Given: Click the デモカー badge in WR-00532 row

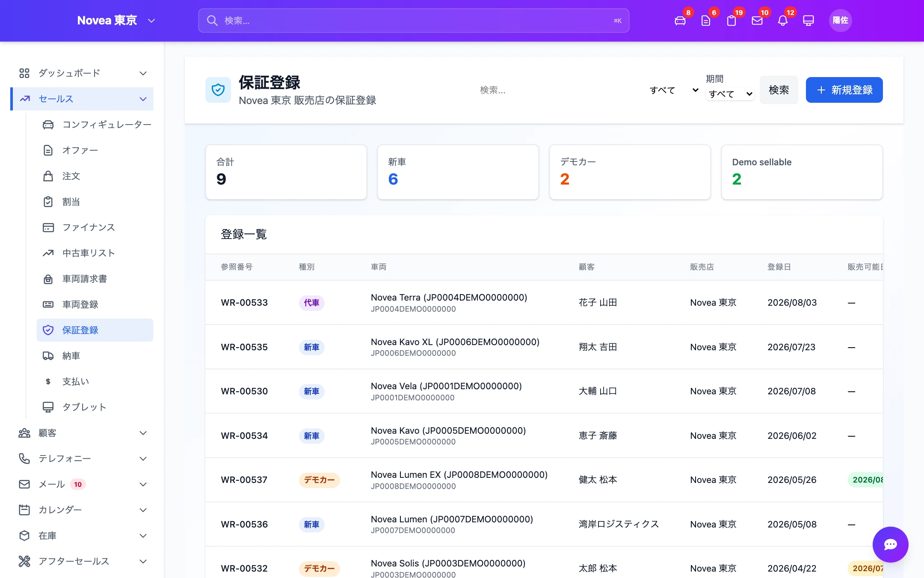Looking at the screenshot, I should (319, 569).
